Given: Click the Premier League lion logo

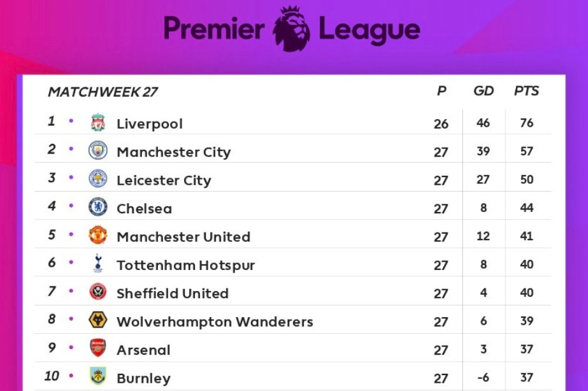Looking at the screenshot, I should tap(291, 29).
